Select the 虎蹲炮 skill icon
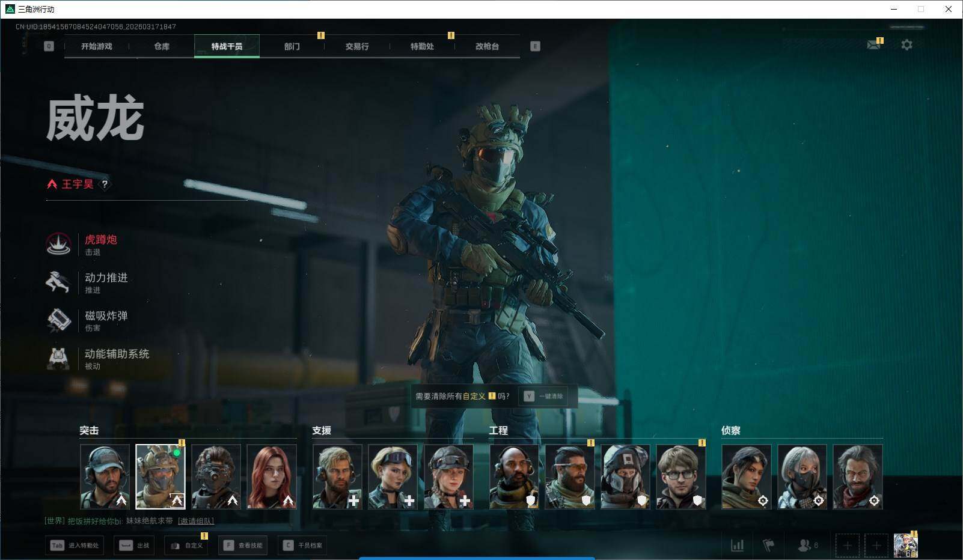 [x=58, y=245]
